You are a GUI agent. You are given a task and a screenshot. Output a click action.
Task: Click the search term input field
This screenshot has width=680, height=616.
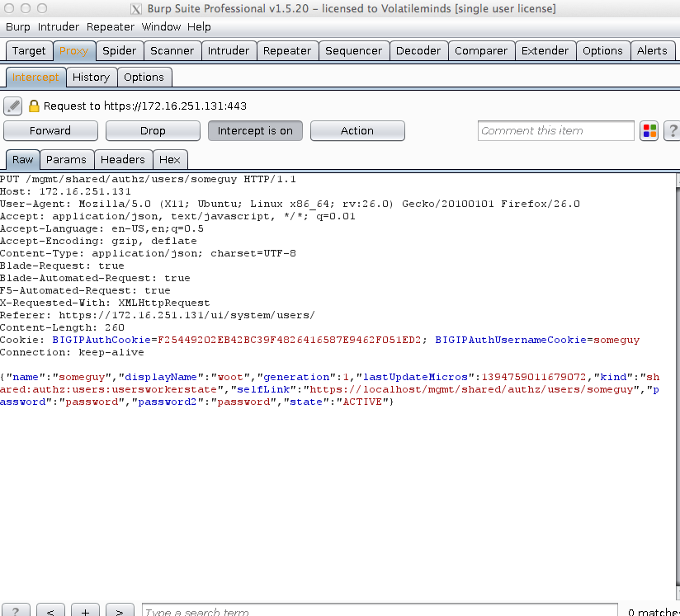point(380,610)
